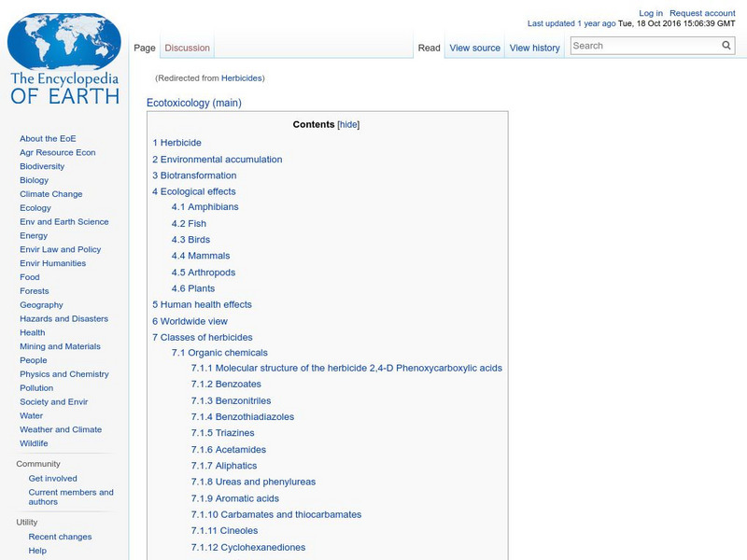
Task: Select the Read tab
Action: pos(429,48)
